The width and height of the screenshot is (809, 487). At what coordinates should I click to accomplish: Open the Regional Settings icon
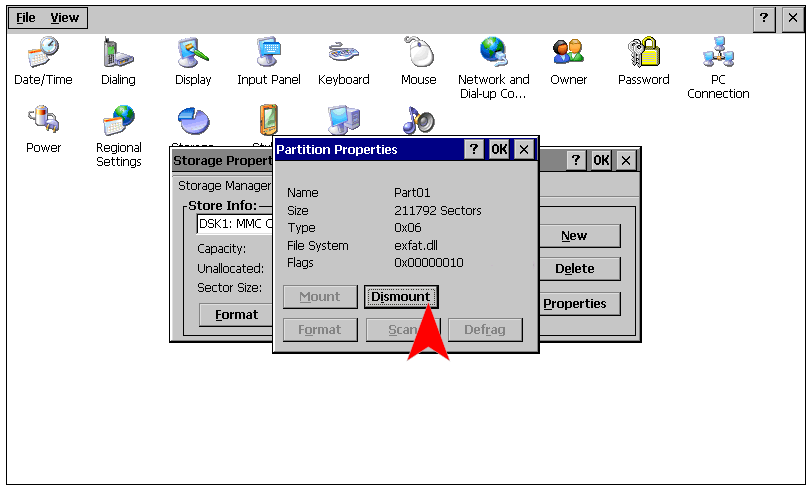coord(118,121)
